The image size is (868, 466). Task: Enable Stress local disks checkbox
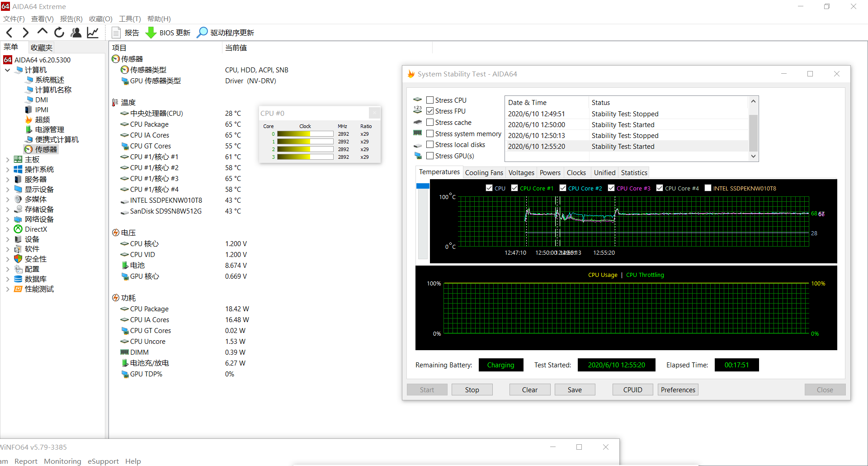(x=430, y=145)
